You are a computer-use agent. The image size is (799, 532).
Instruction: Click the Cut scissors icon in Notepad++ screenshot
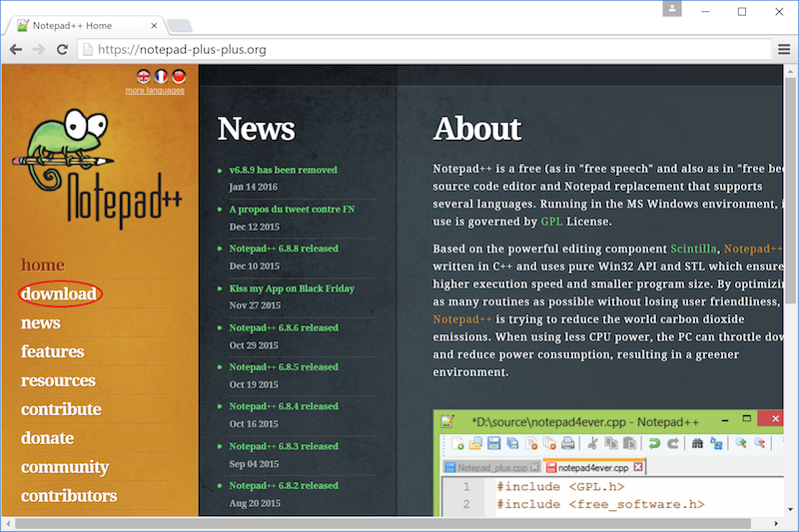pos(592,443)
